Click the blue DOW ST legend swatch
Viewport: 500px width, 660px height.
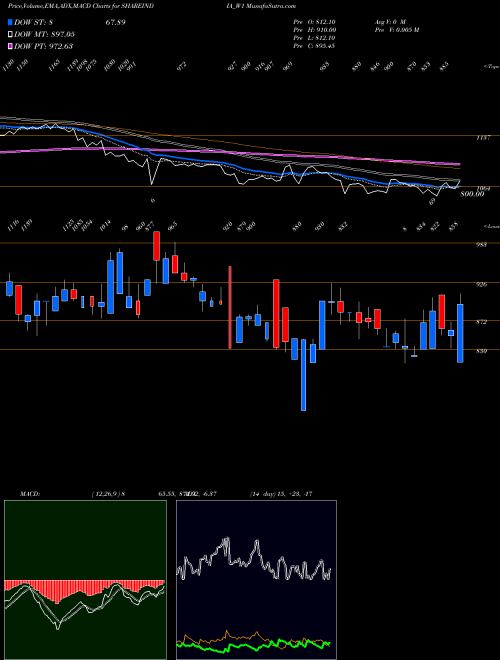[10, 23]
